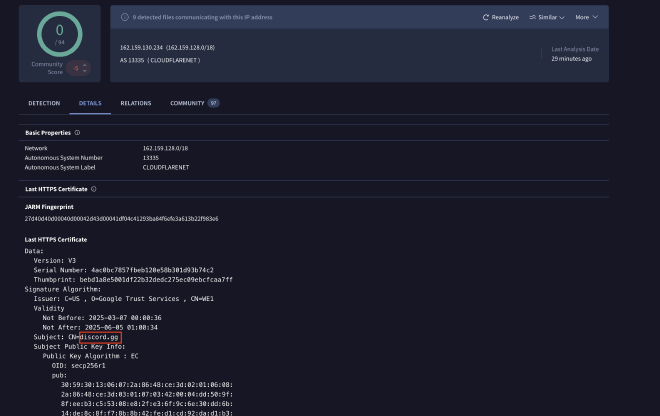660x416 pixels.
Task: Open the Community tab
Action: pos(187,103)
